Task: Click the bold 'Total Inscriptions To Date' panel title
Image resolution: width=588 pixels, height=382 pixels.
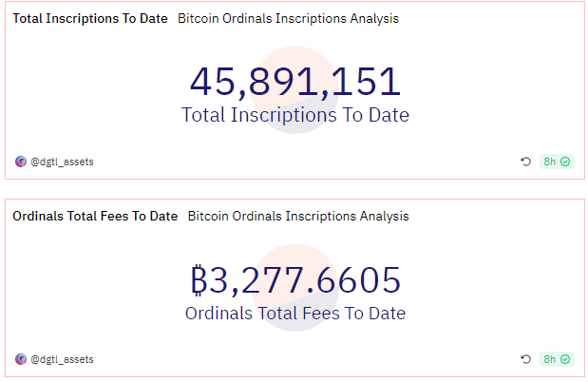Action: tap(90, 19)
